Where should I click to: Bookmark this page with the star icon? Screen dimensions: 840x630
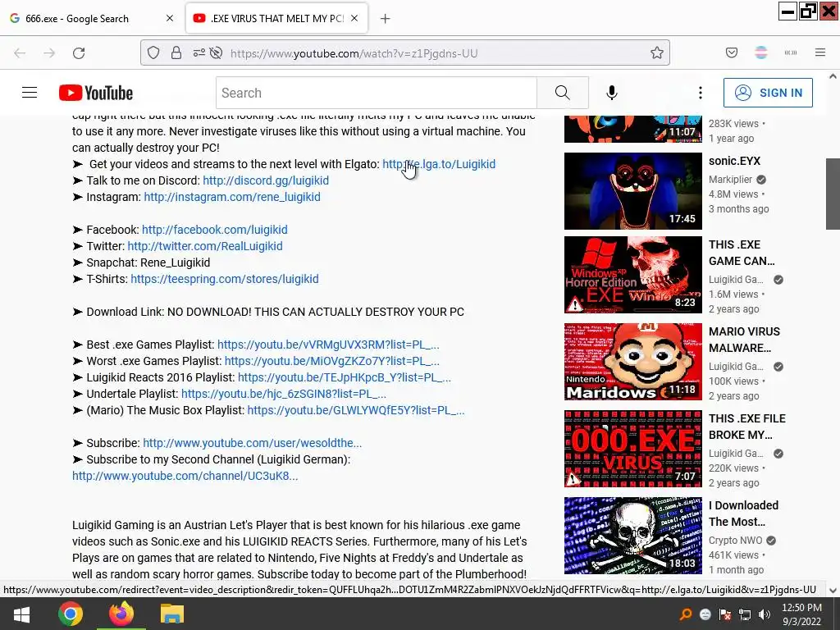[657, 53]
